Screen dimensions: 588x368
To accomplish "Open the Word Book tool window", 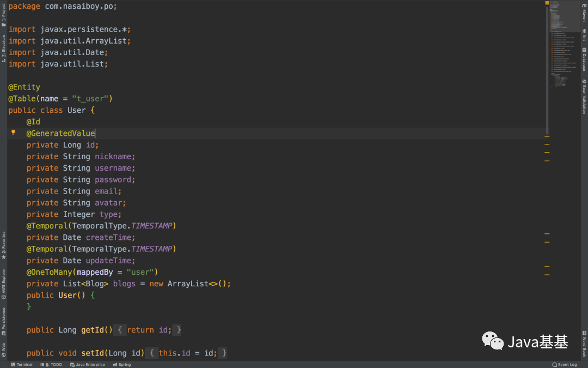I will click(x=584, y=343).
